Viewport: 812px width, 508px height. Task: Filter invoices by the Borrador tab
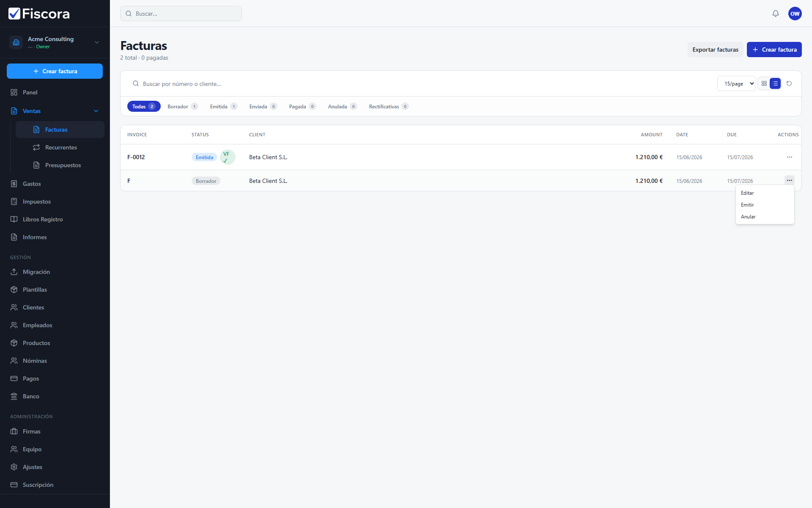pyautogui.click(x=182, y=107)
